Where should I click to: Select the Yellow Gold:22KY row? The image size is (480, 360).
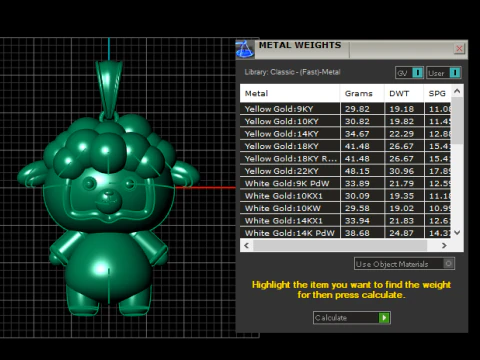coord(345,171)
